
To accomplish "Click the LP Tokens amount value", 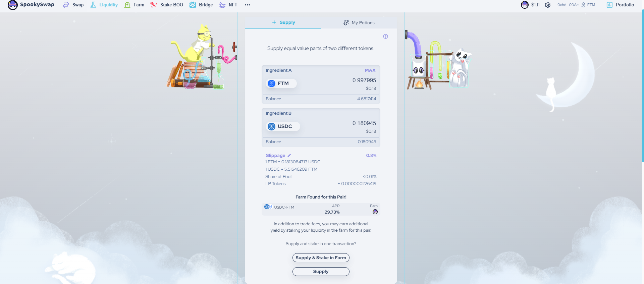I will (357, 184).
